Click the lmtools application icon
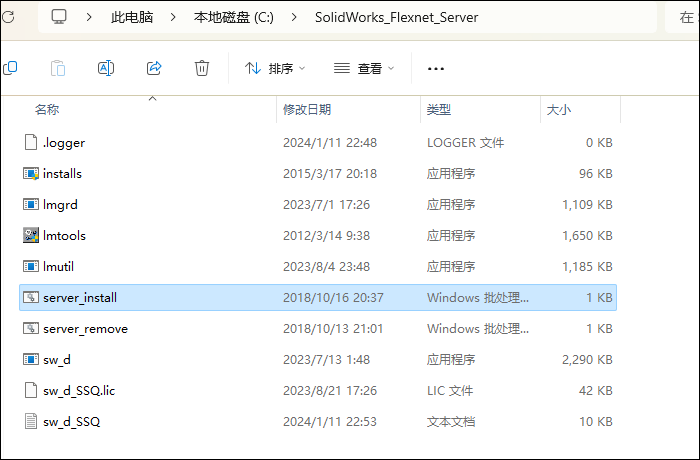700x460 pixels. click(31, 235)
